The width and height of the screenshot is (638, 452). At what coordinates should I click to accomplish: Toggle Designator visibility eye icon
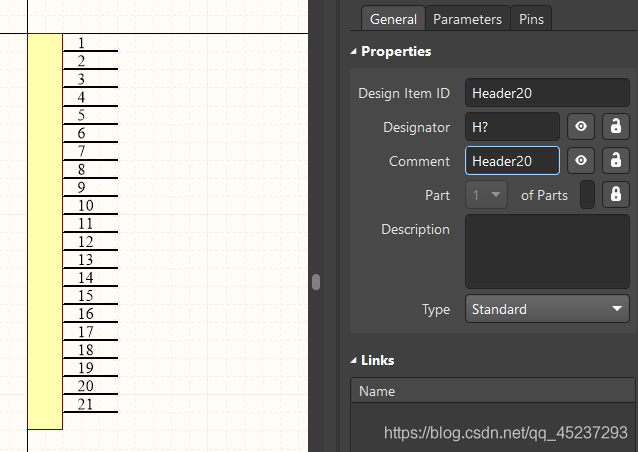pos(581,127)
